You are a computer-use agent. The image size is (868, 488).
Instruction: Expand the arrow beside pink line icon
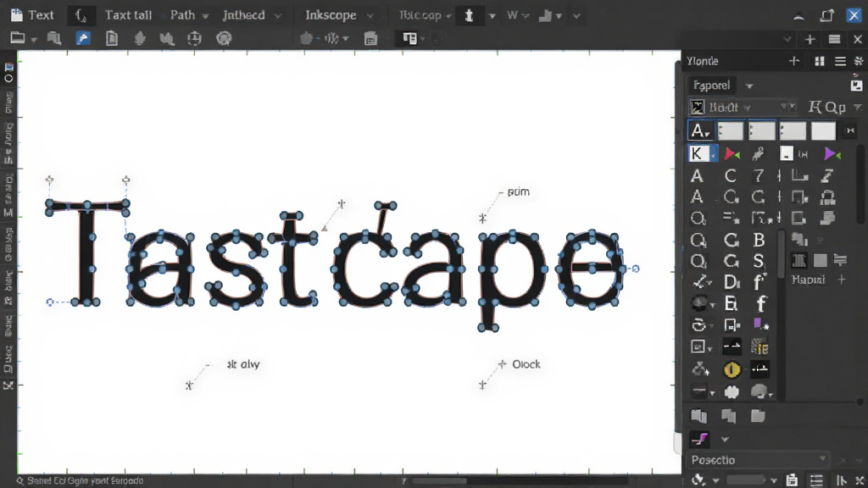(725, 440)
